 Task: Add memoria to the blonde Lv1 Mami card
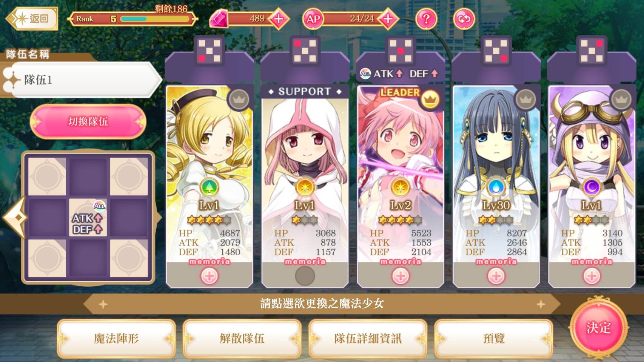click(210, 276)
